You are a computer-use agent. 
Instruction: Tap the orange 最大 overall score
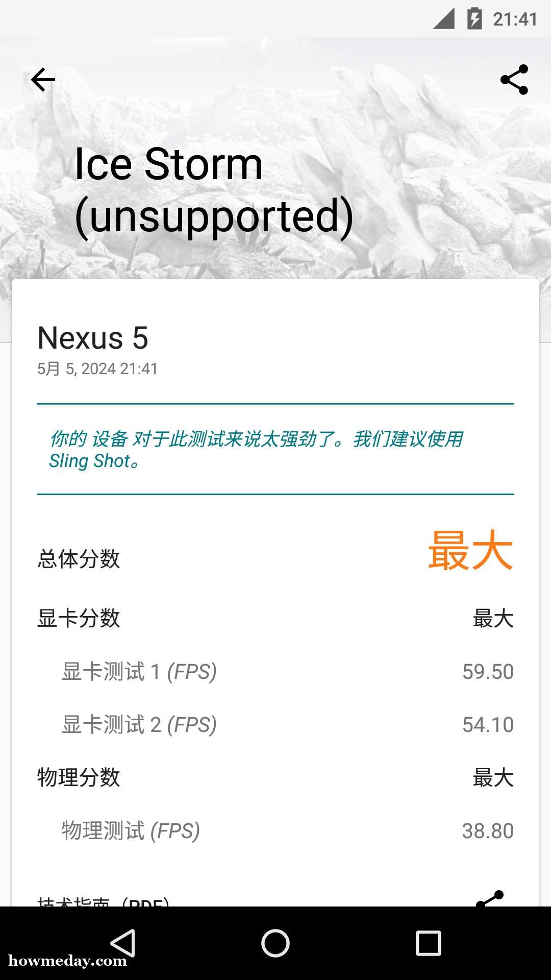[x=470, y=551]
